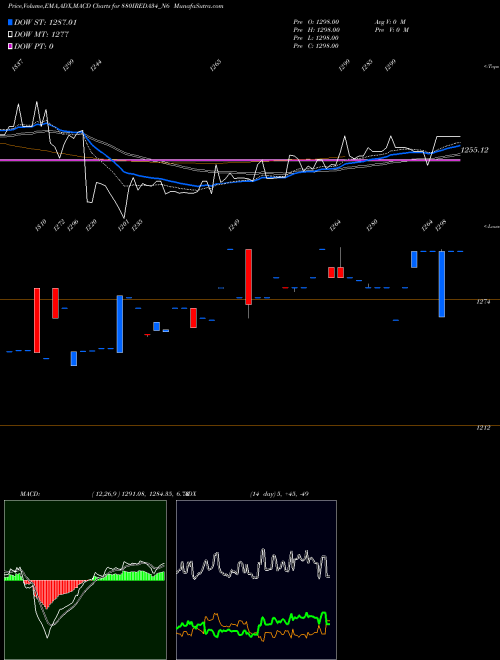The image size is (500, 660).
Task: Click the 1212 price level label
Action: pyautogui.click(x=483, y=428)
